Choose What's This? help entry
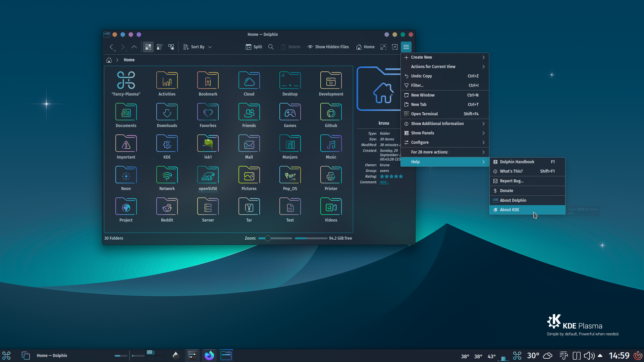Image resolution: width=644 pixels, height=362 pixels. 527,171
